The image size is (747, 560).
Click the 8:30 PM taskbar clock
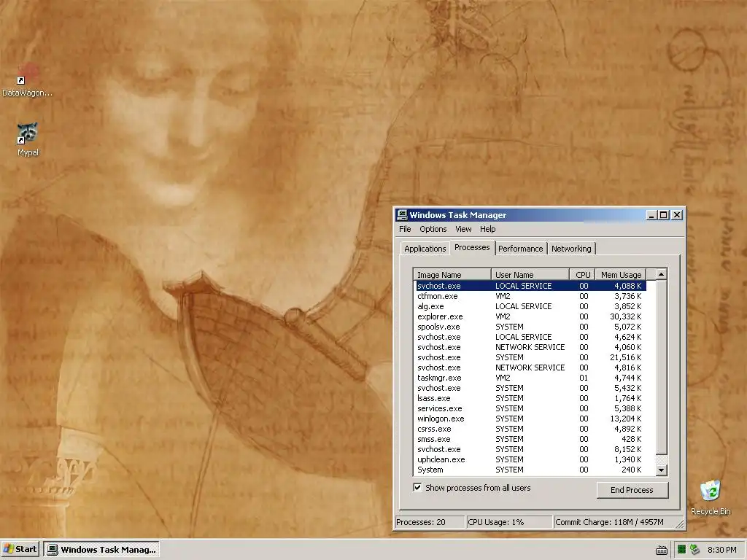point(721,550)
